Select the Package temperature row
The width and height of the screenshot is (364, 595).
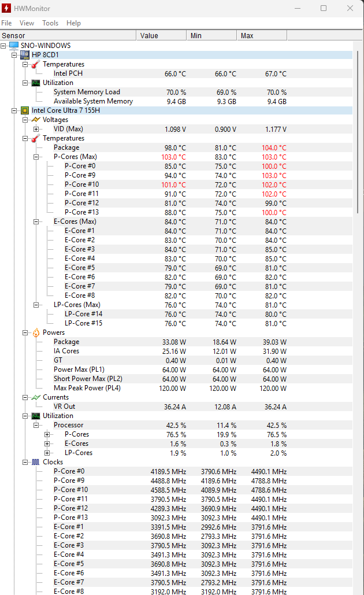(66, 147)
